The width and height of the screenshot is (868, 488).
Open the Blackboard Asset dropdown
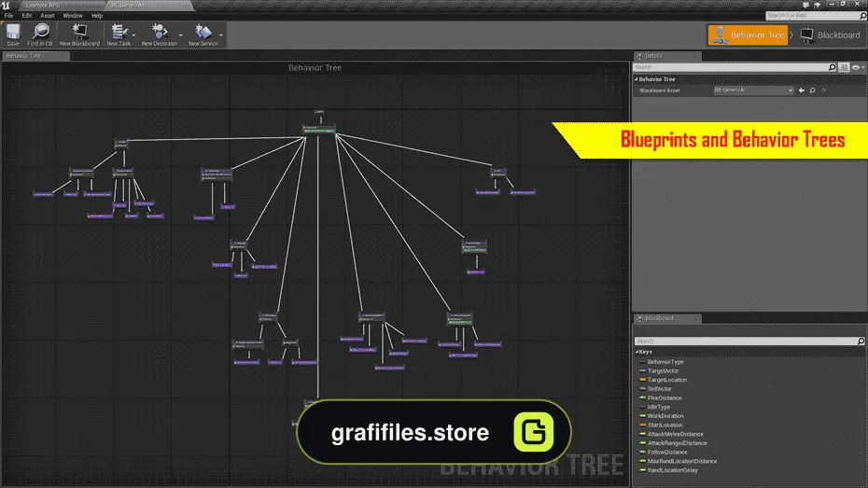point(753,91)
